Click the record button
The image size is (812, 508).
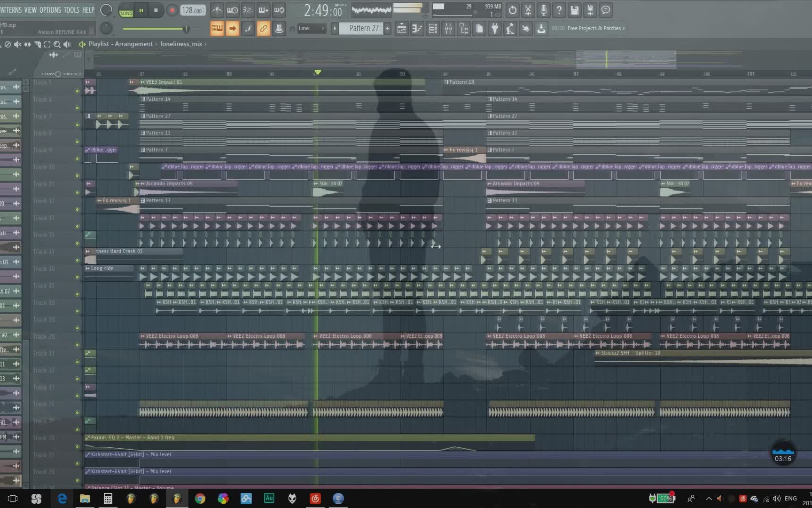[172, 10]
